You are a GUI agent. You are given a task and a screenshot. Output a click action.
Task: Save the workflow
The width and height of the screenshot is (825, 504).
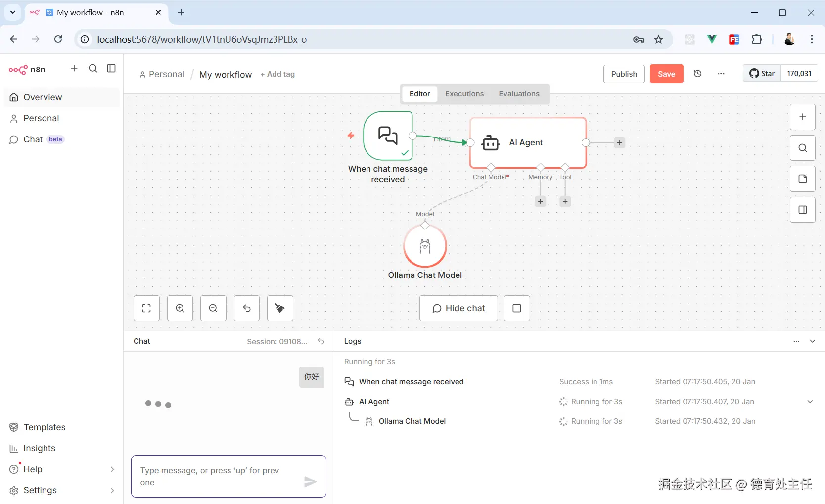coord(666,74)
